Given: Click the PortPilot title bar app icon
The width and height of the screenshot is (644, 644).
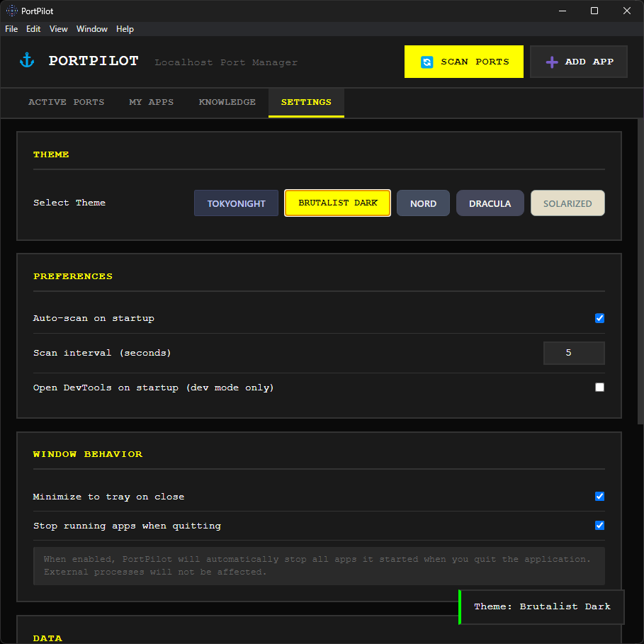Looking at the screenshot, I should 12,11.
